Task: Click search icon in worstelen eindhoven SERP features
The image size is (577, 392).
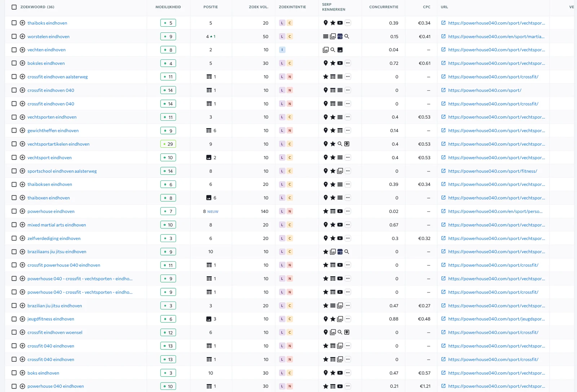Action: 347,36
